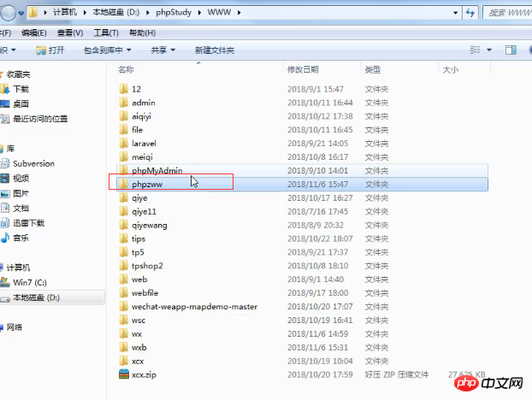Viewport: 532px width, 400px height.
Task: Open Subversion library in sidebar
Action: coord(33,163)
